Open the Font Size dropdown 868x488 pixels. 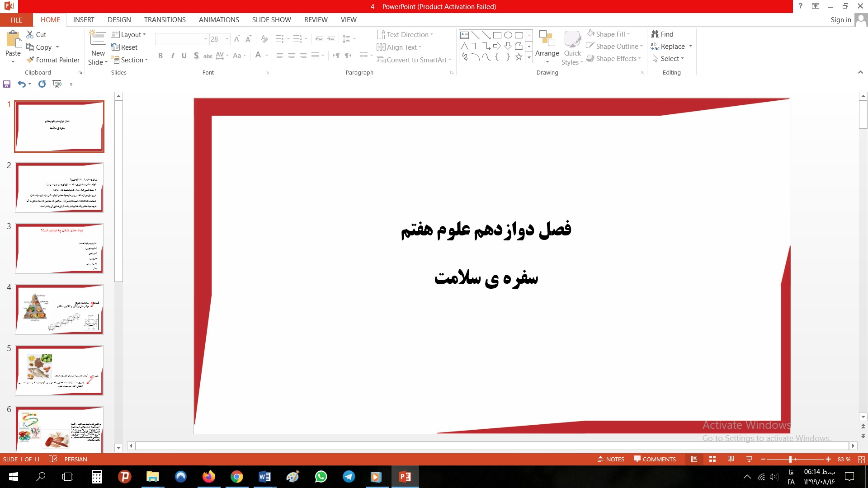click(x=227, y=39)
